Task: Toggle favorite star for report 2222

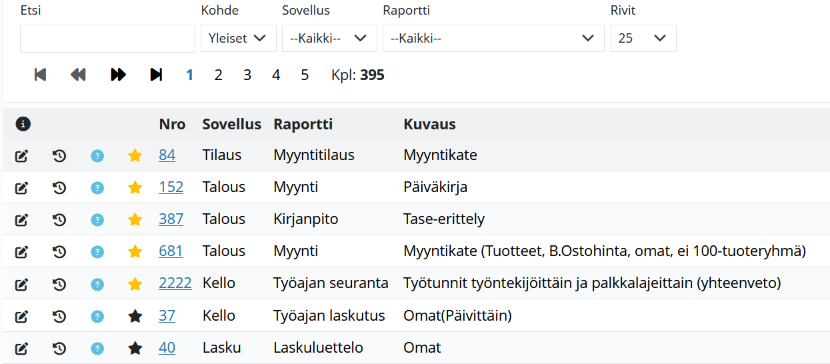Action: click(x=136, y=284)
